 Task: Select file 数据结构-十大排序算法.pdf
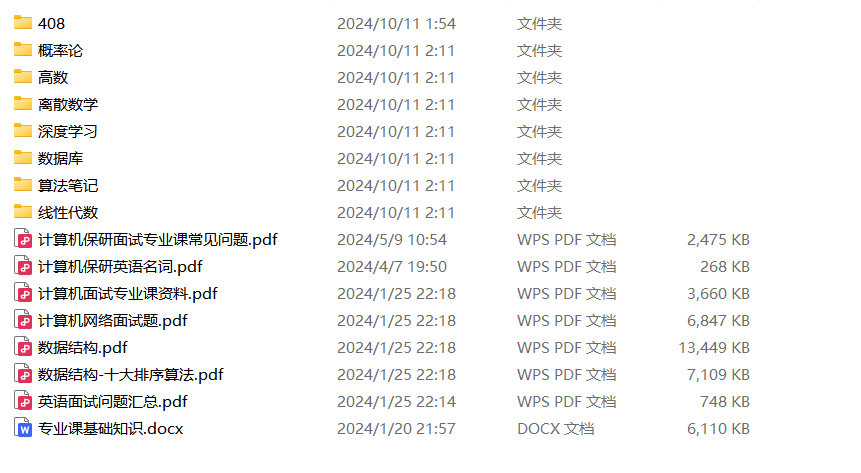[x=131, y=375]
